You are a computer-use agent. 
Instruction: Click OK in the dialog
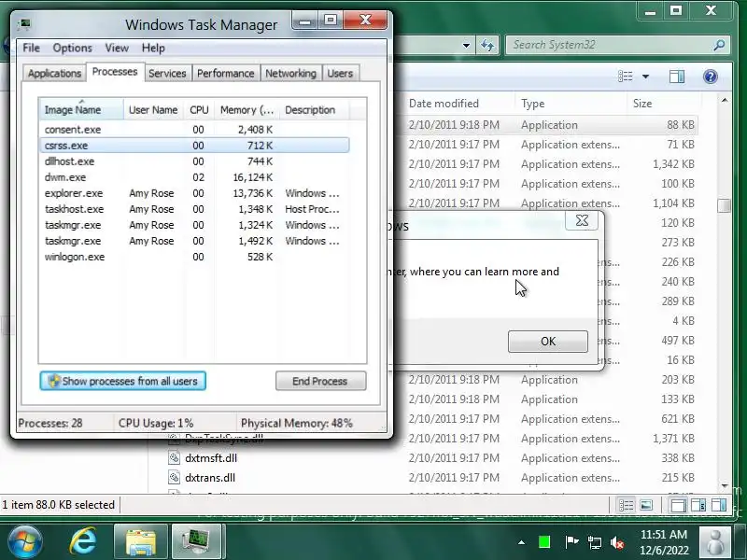point(548,342)
